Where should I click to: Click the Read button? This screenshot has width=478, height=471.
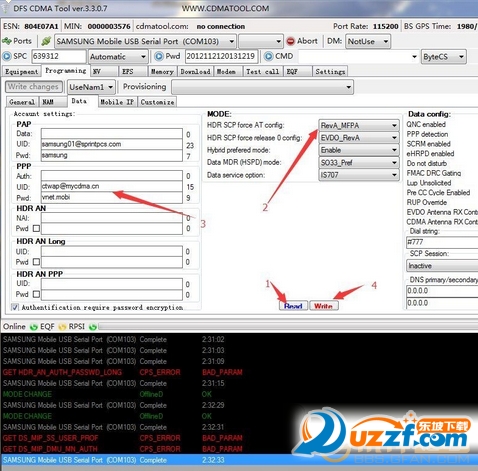293,306
